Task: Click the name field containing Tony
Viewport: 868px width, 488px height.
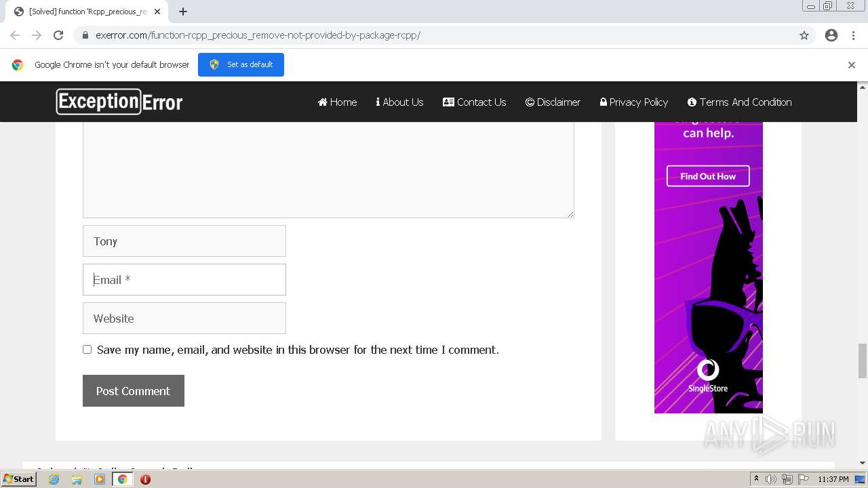Action: coord(184,241)
